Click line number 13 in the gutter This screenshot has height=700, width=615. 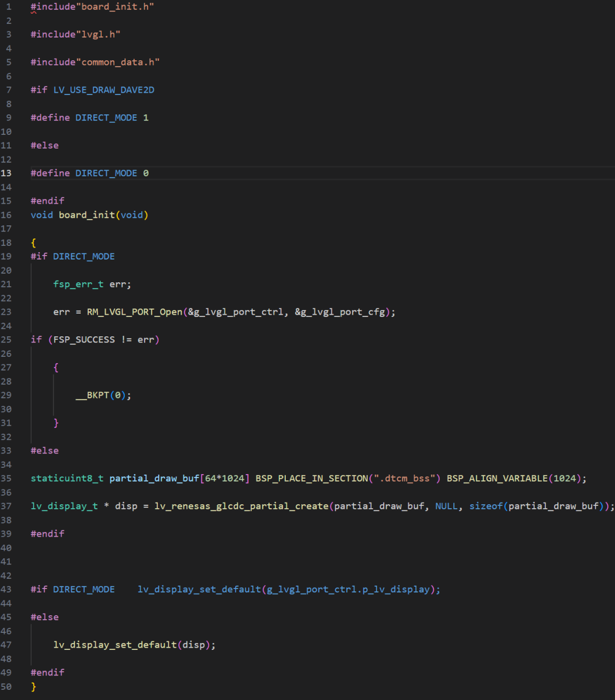click(x=7, y=173)
